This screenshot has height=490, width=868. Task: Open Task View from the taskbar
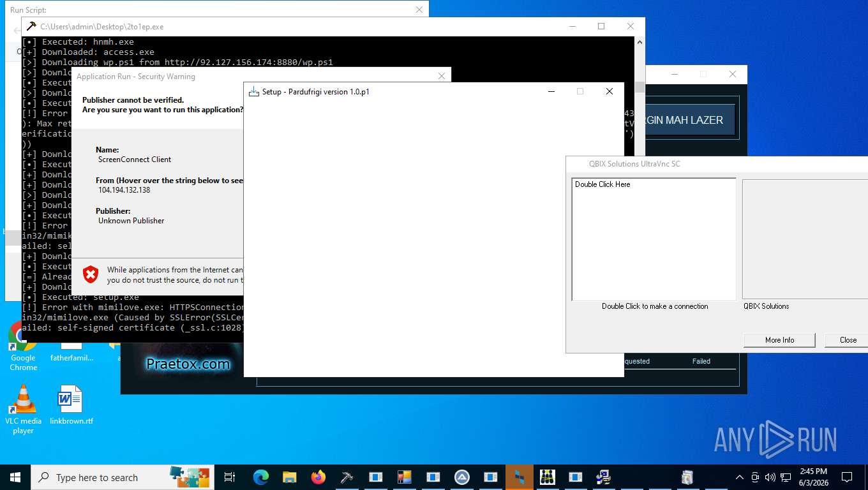point(230,477)
